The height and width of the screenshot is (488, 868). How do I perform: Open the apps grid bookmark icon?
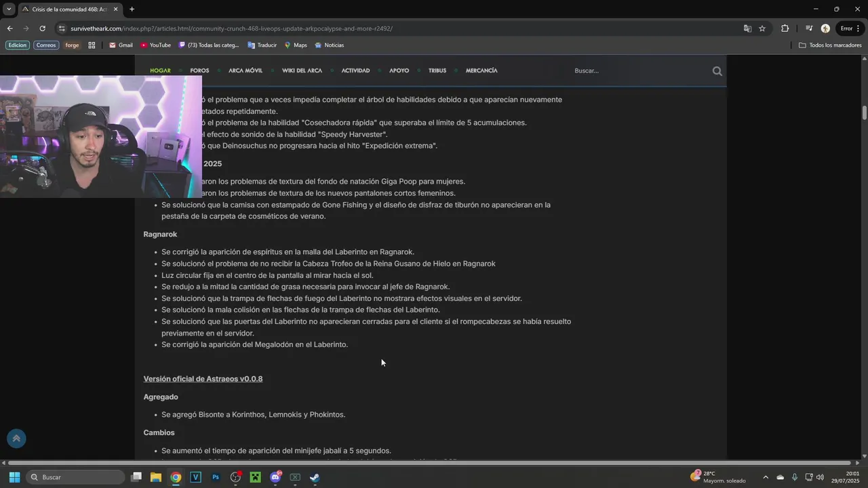click(x=92, y=45)
